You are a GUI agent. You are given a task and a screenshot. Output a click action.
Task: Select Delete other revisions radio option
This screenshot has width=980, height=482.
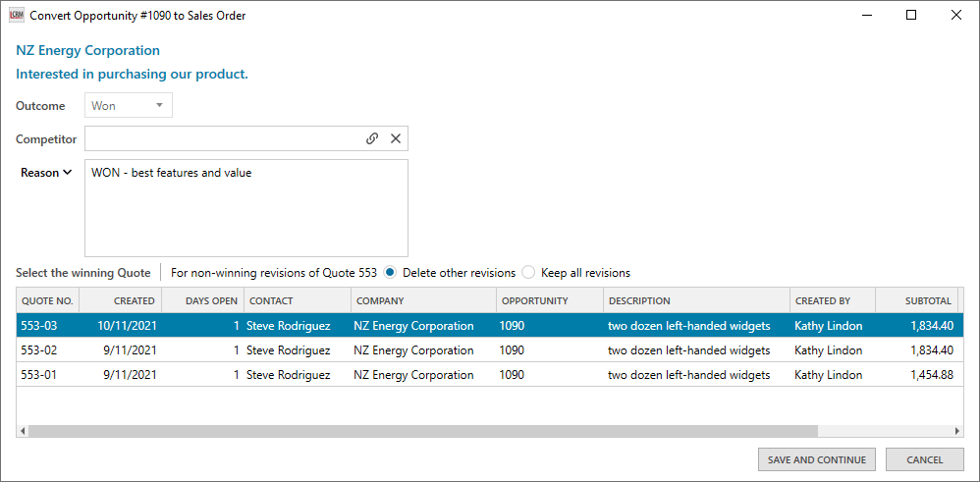(x=390, y=273)
